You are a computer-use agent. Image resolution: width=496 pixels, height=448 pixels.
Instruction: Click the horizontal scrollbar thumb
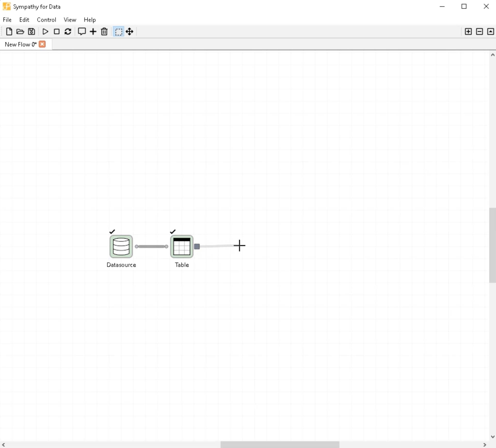click(x=280, y=445)
